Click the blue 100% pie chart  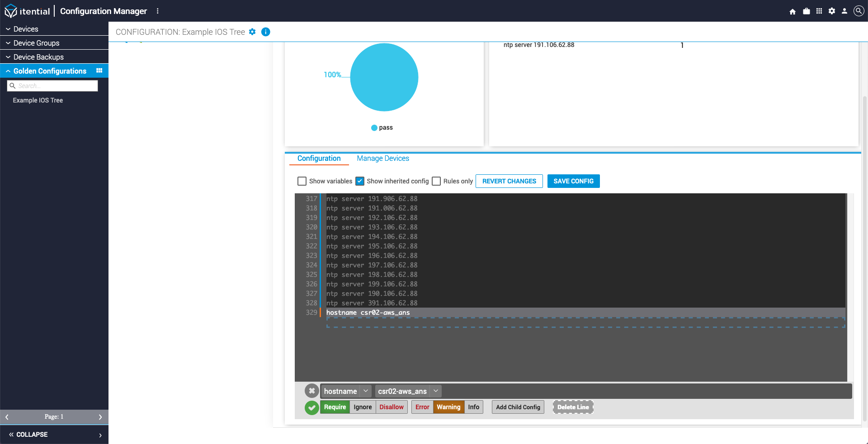(x=384, y=77)
